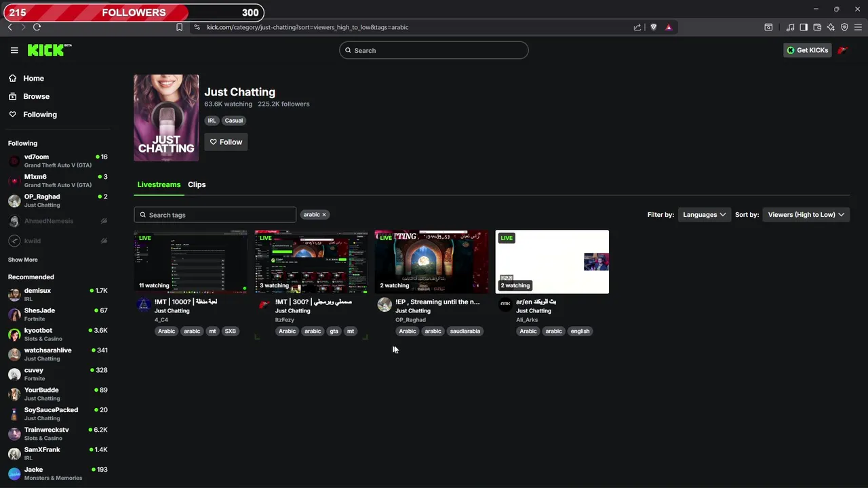868x488 pixels.
Task: Open the media playlist music note icon
Action: click(790, 27)
